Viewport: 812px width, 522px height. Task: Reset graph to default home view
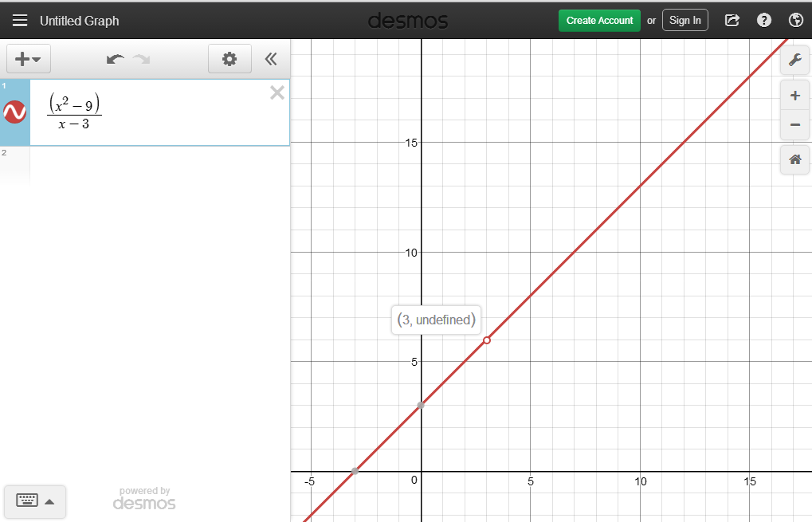(795, 159)
